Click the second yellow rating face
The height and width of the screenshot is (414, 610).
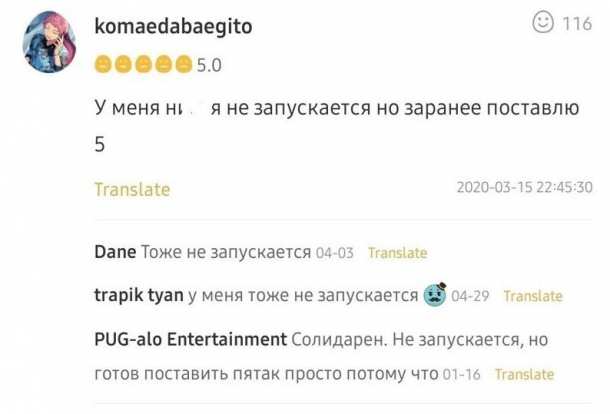(121, 65)
